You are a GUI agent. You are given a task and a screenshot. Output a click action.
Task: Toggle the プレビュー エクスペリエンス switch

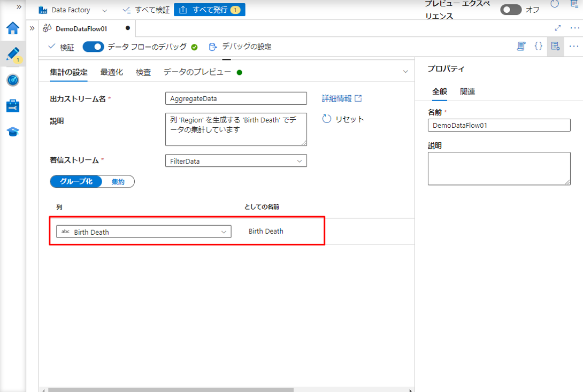pos(510,10)
